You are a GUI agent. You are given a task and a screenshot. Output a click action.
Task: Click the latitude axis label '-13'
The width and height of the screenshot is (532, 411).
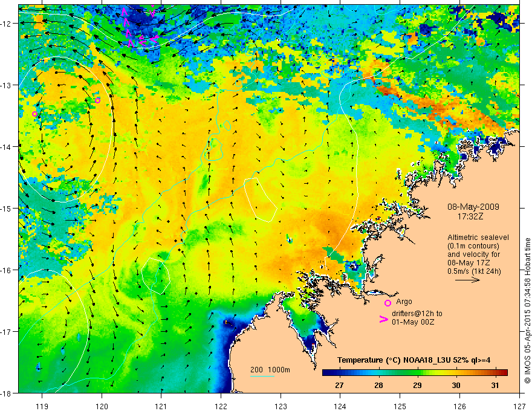(6, 85)
